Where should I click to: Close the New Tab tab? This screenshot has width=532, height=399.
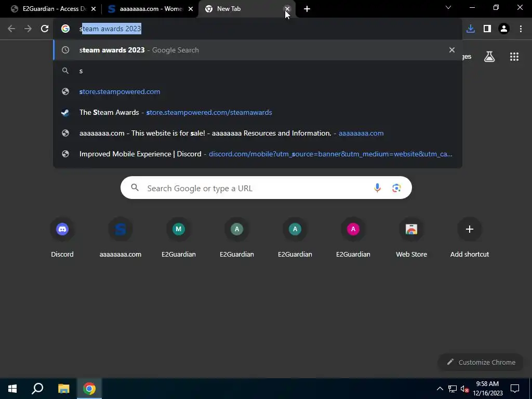pyautogui.click(x=287, y=9)
